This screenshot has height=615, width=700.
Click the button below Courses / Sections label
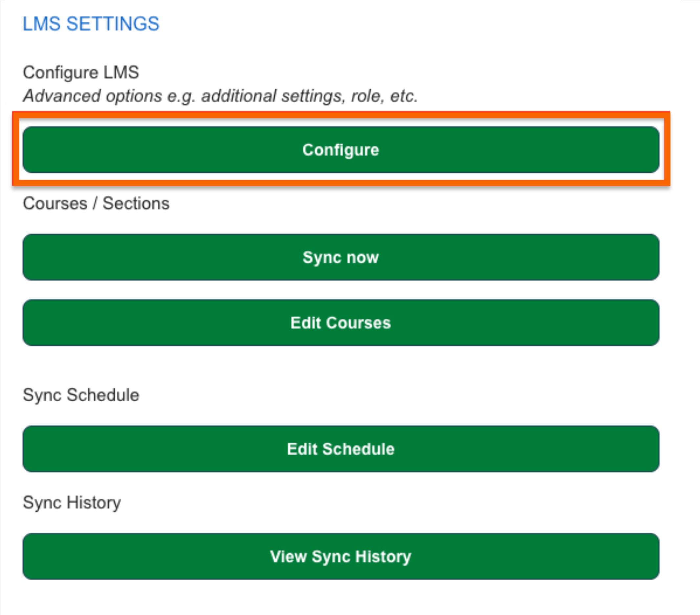pos(341,257)
